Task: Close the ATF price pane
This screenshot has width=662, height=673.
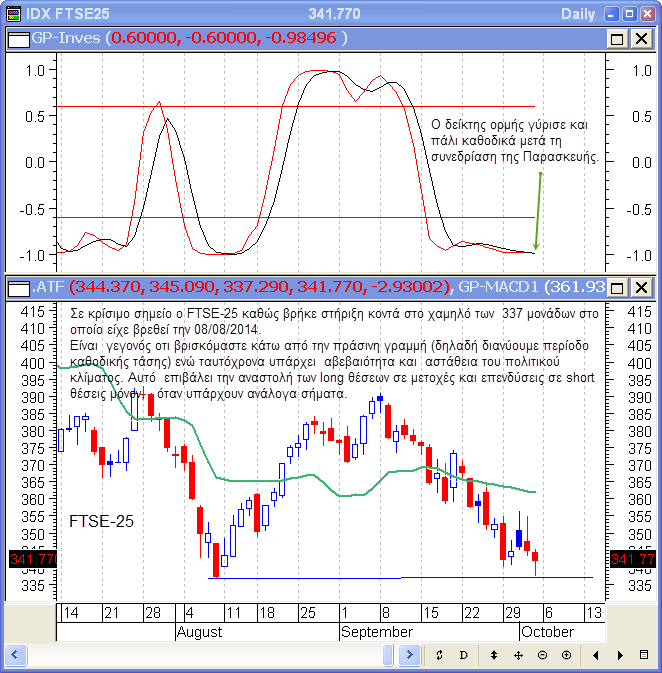Action: [641, 288]
